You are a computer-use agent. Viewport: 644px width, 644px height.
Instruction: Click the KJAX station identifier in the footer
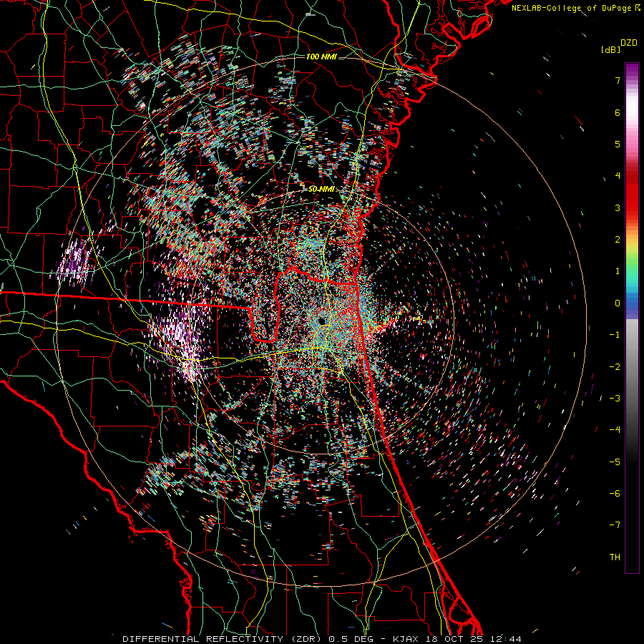(x=406, y=639)
